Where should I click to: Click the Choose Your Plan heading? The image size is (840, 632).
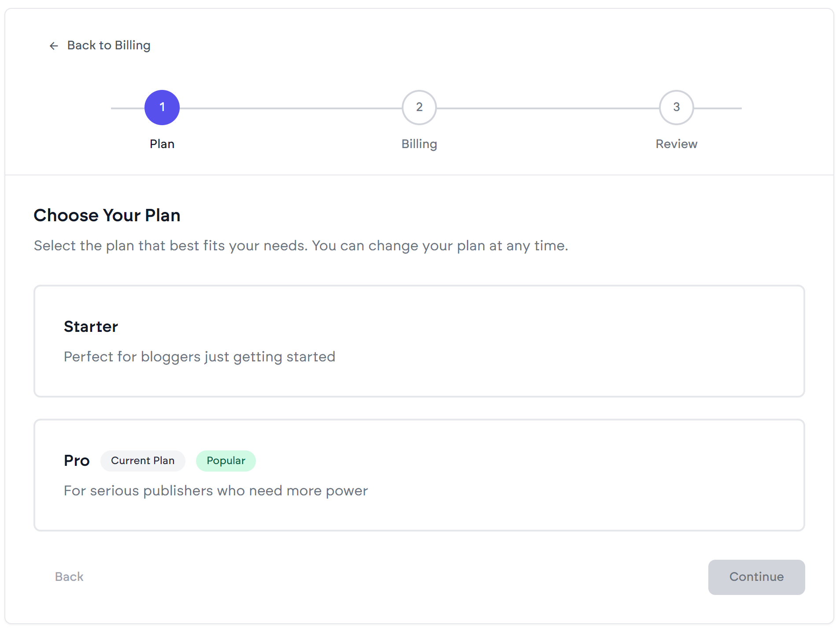click(107, 216)
